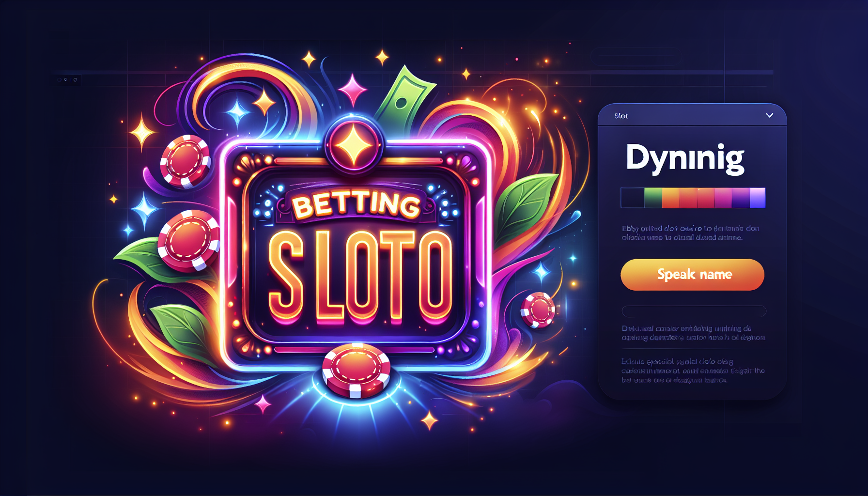This screenshot has width=868, height=496.
Task: Open the Slot selector bar
Action: tap(692, 115)
